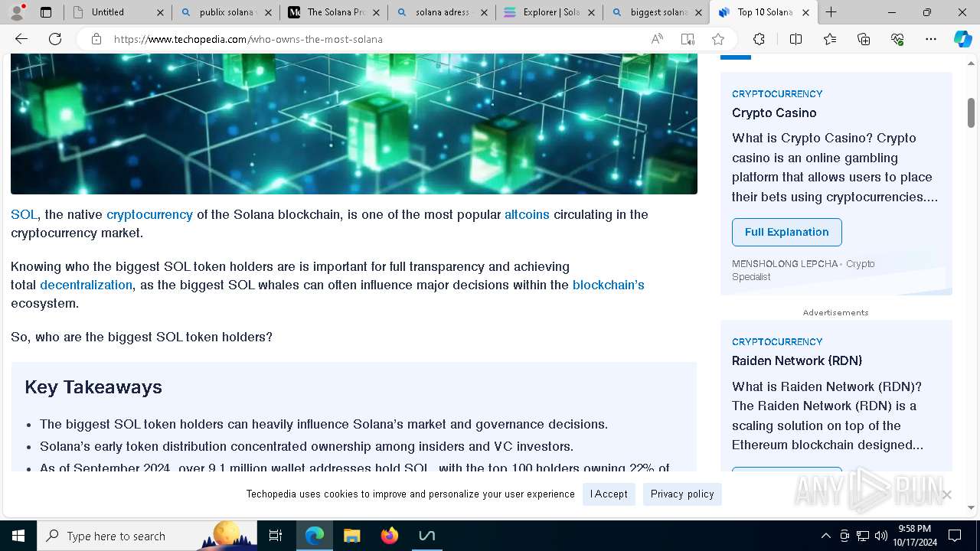980x551 pixels.
Task: Click the taskbar search box
Action: point(147,536)
